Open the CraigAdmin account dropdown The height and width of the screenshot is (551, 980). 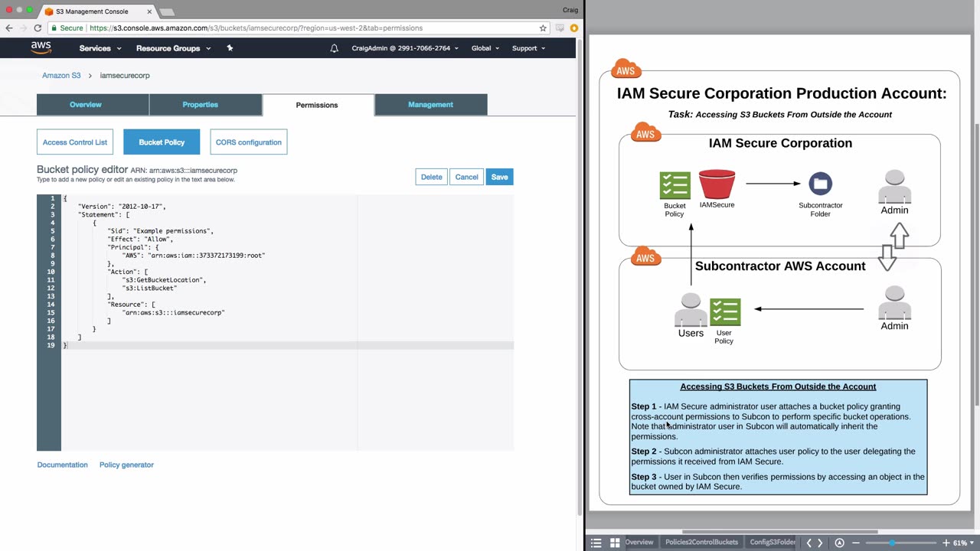(x=405, y=48)
